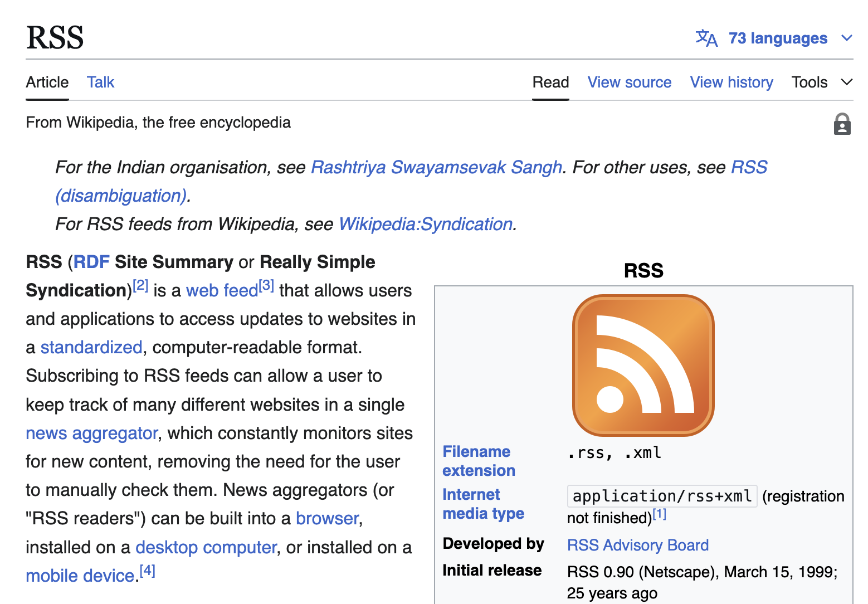This screenshot has width=868, height=604.
Task: Click the application/rss+xml code text
Action: [x=662, y=496]
